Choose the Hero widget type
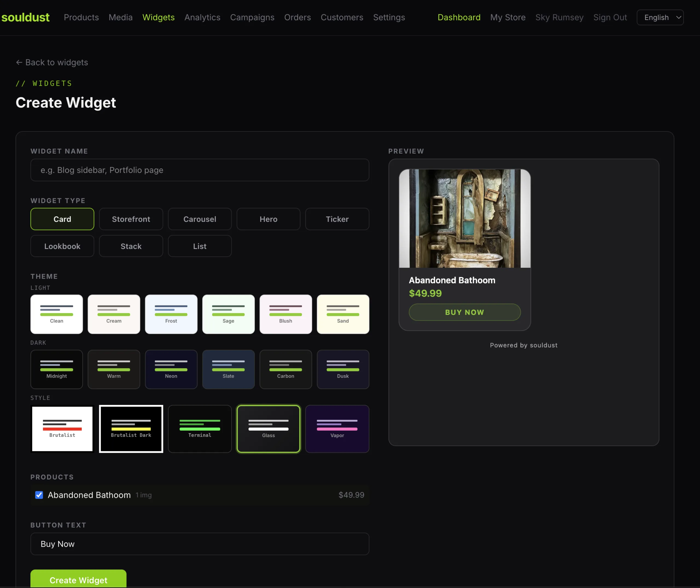700x588 pixels. tap(268, 219)
